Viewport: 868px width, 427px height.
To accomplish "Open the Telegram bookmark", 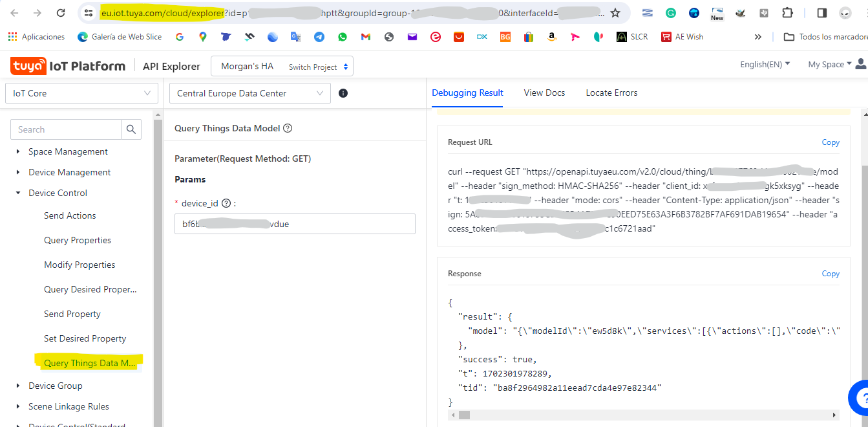I will pyautogui.click(x=319, y=37).
